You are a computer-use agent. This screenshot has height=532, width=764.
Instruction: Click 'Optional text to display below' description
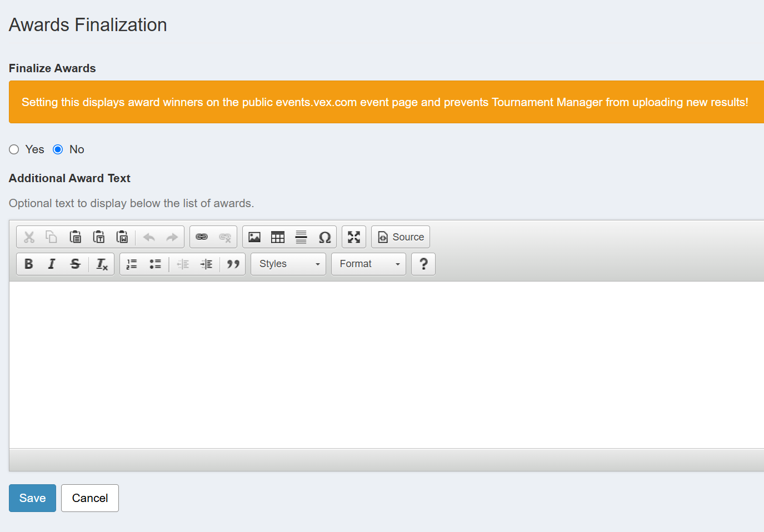coord(131,203)
